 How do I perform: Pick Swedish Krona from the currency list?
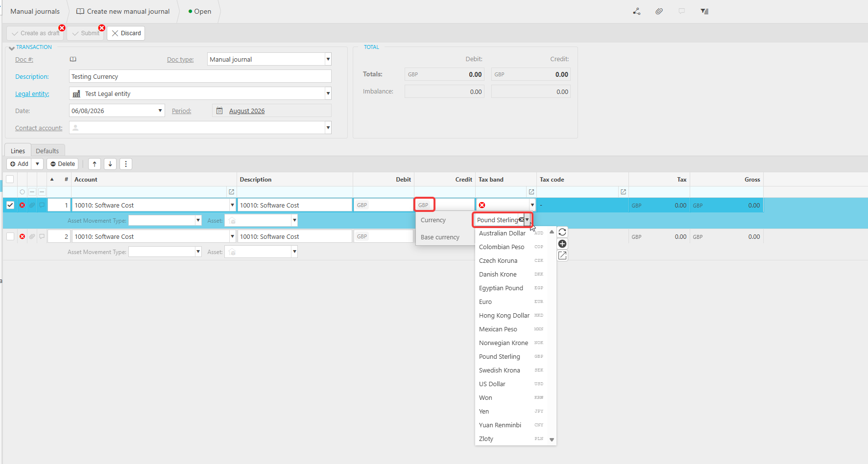511,371
